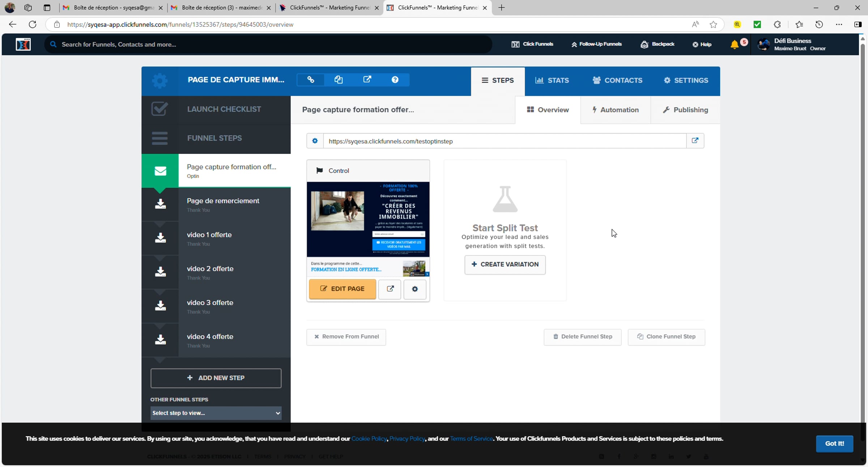Click browser refresh icon
The image size is (868, 467).
pos(33,24)
